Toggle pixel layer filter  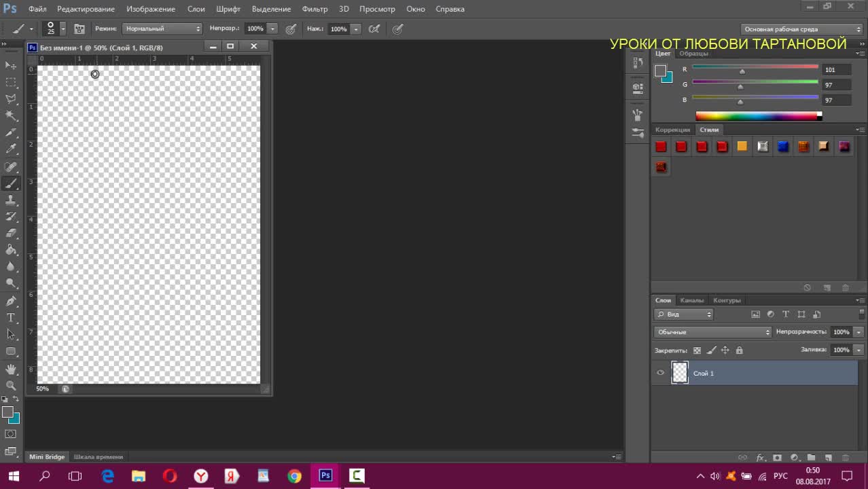click(x=755, y=314)
